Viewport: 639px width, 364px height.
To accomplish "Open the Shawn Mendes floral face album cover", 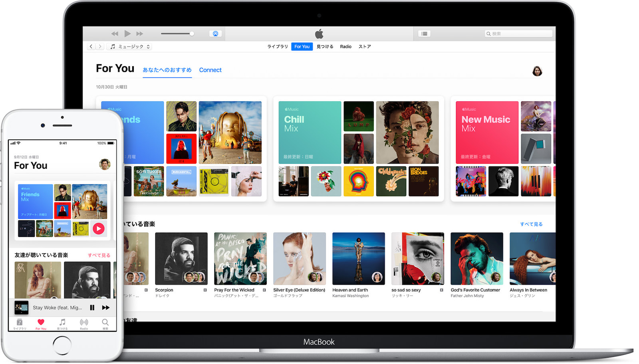I will click(407, 133).
